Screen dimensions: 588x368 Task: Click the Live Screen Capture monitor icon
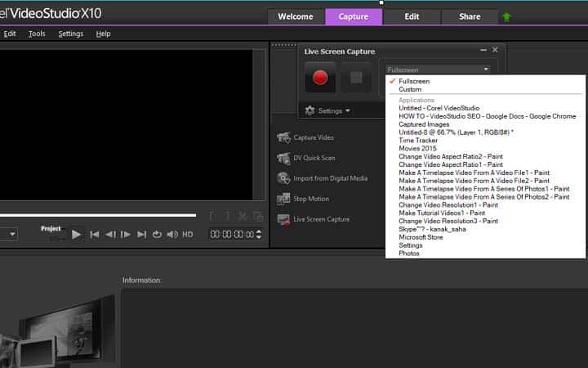283,219
